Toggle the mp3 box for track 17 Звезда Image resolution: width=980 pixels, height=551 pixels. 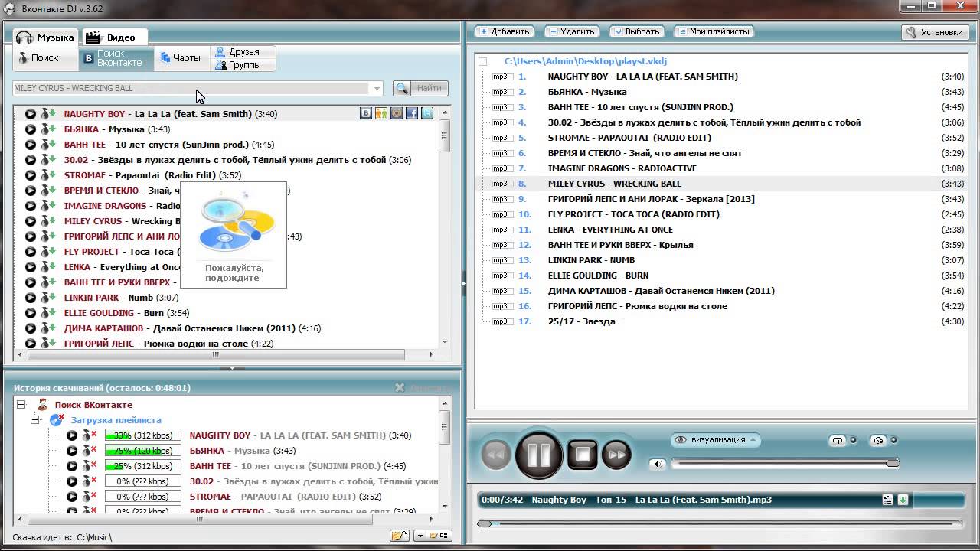click(501, 321)
